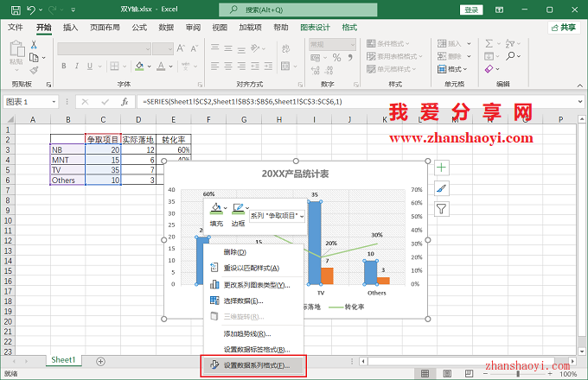The height and width of the screenshot is (380, 588).
Task: Click the Insert Function fx icon
Action: [x=125, y=102]
